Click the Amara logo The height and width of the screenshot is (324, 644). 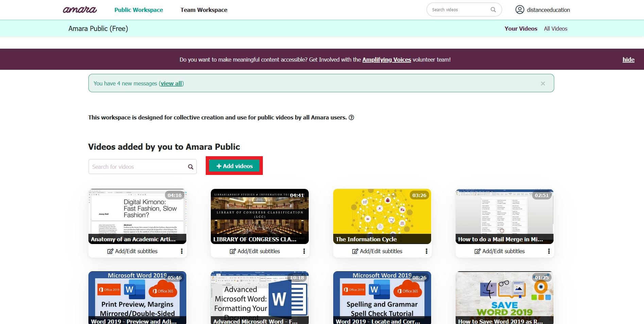[x=80, y=10]
